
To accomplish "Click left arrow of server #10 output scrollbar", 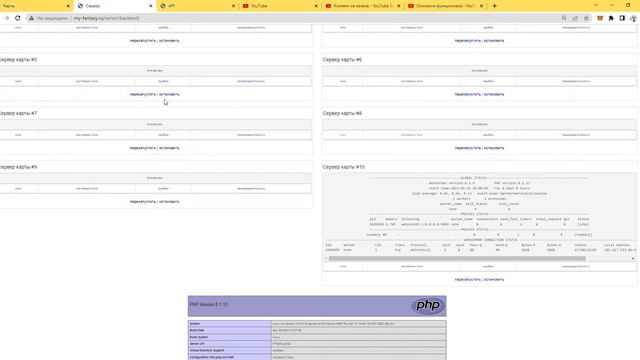I will coord(326,258).
